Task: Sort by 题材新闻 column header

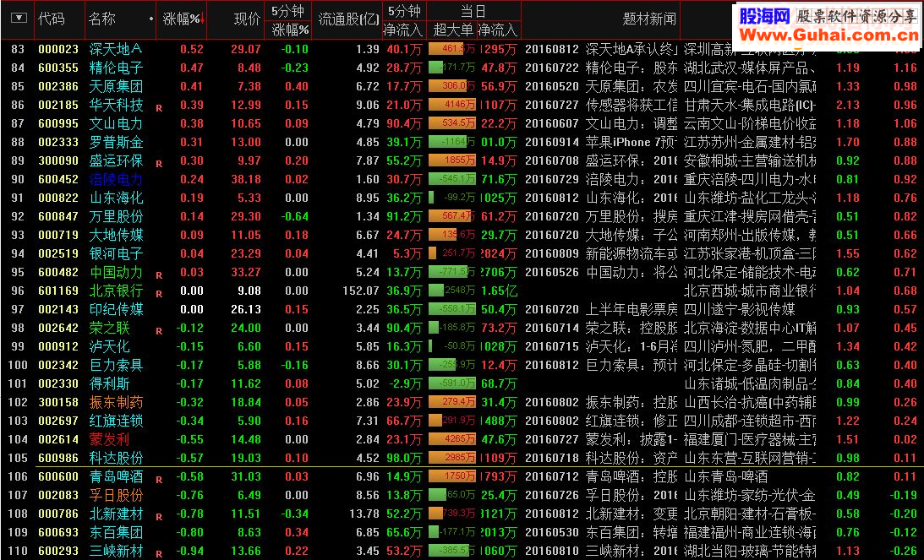Action: 649,19
